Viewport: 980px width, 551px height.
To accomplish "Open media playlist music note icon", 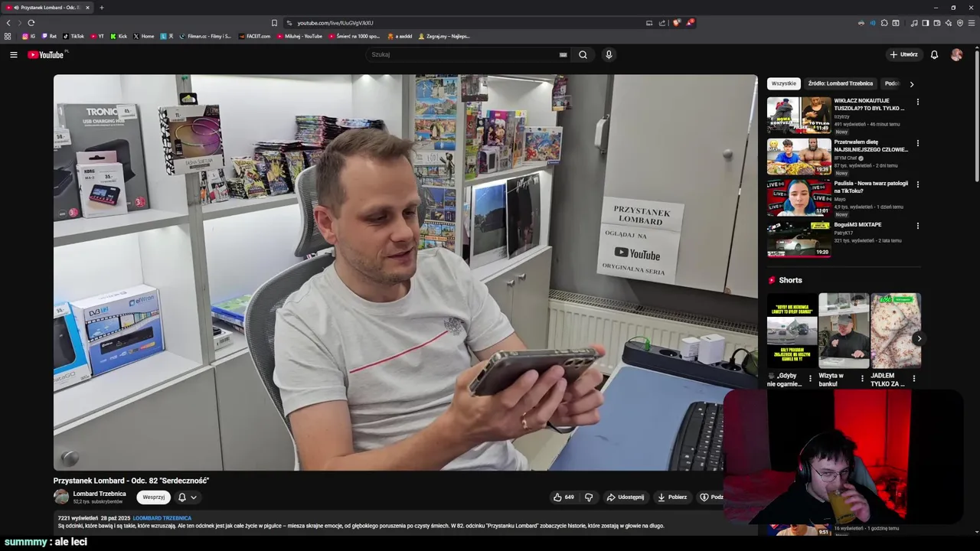I will (x=914, y=23).
